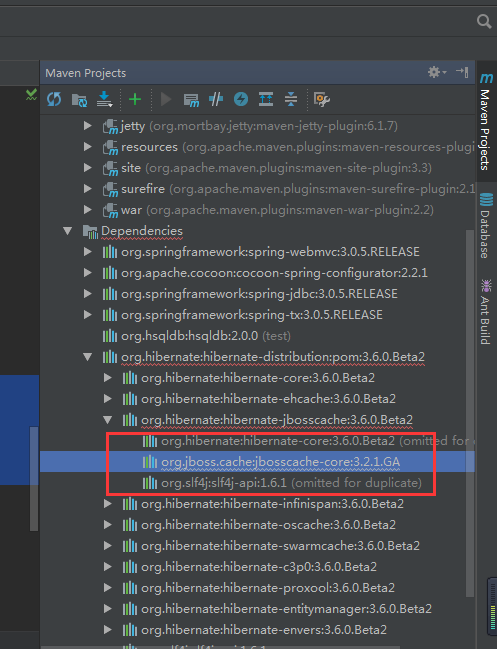Screen dimensions: 497x649
Task: Toggle Offline Mode in Maven toolbar
Action: pos(216,99)
